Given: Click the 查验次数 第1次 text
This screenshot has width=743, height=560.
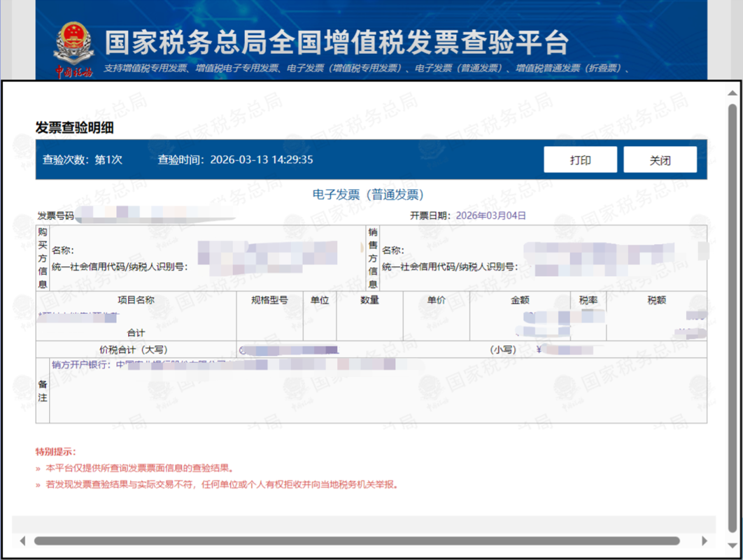Looking at the screenshot, I should point(83,159).
